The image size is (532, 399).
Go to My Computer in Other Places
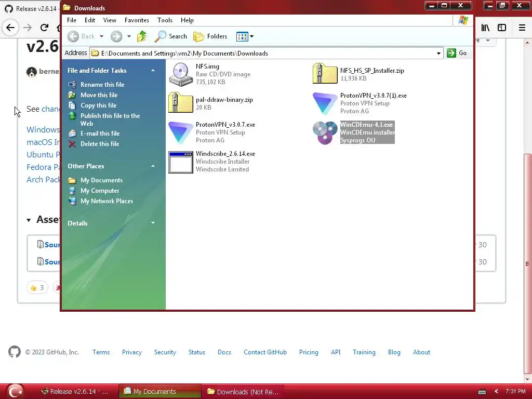tap(100, 191)
